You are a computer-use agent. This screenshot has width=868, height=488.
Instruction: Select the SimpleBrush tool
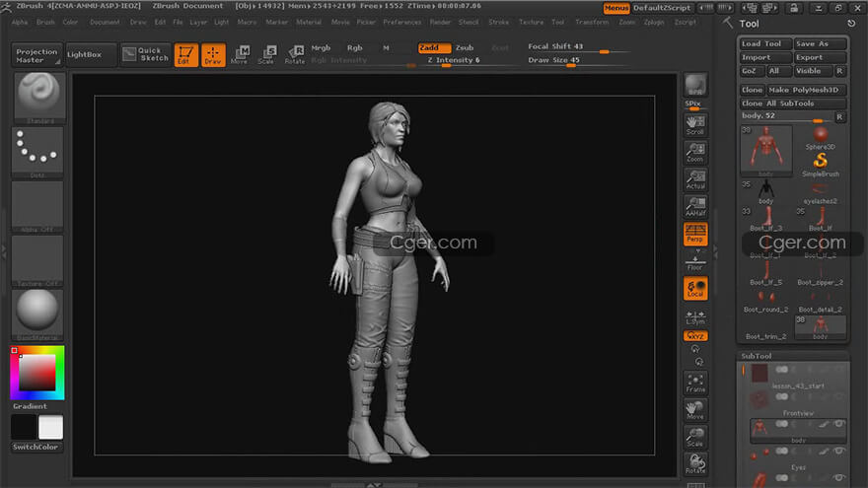click(821, 165)
